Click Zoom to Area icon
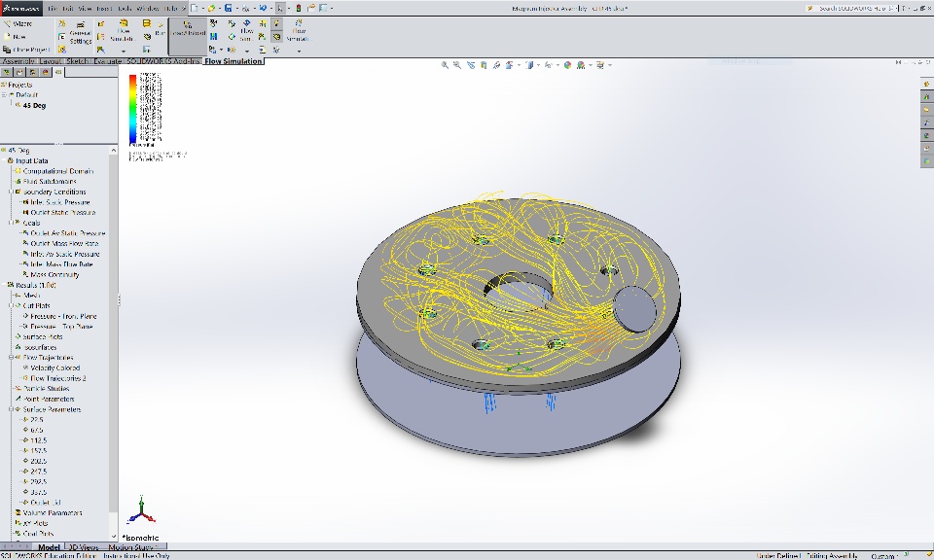This screenshot has height=560, width=934. [457, 65]
